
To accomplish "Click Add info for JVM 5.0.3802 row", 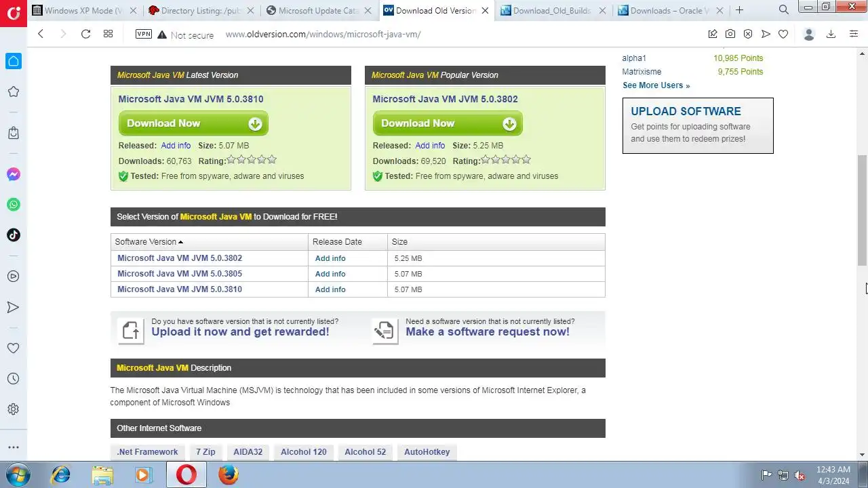I will pos(330,258).
